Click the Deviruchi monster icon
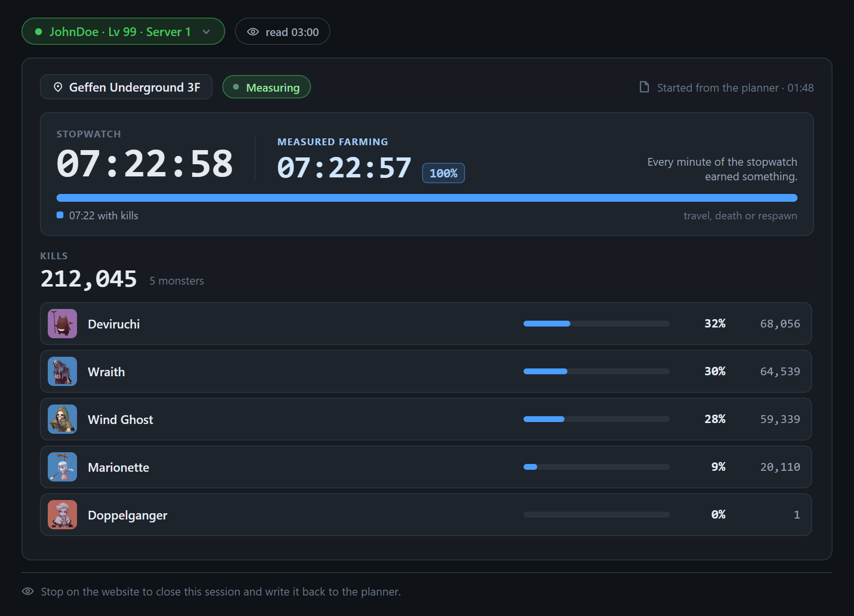Screen dimensions: 854x616 pos(62,324)
